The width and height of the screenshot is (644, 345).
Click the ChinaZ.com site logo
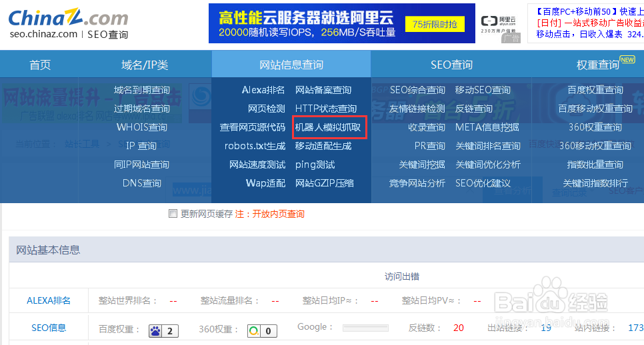68,17
